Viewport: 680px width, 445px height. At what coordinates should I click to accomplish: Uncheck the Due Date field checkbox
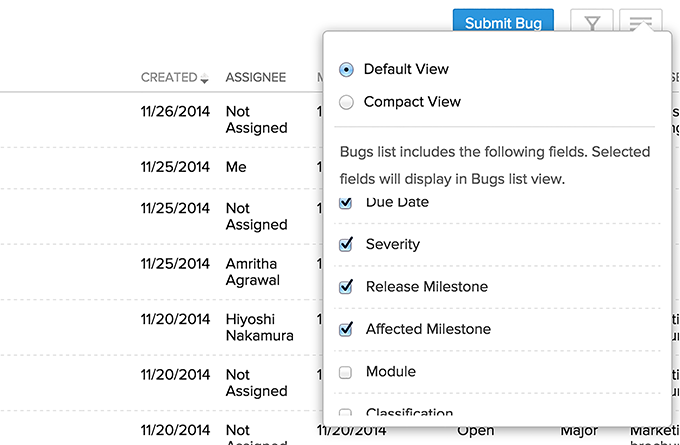pyautogui.click(x=346, y=203)
